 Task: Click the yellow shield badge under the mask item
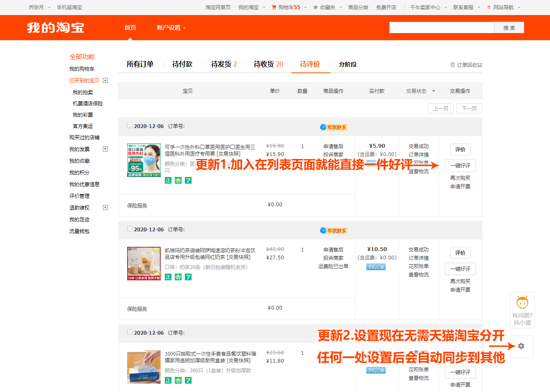[x=178, y=180]
